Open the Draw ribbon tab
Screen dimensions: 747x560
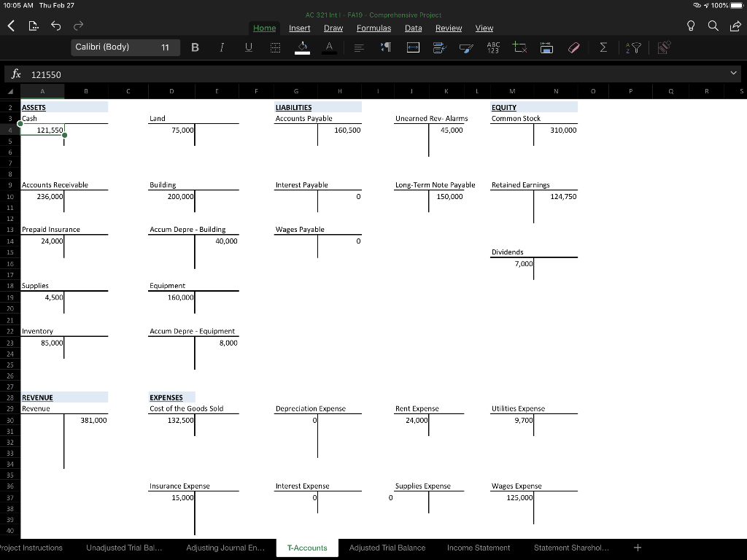[333, 28]
